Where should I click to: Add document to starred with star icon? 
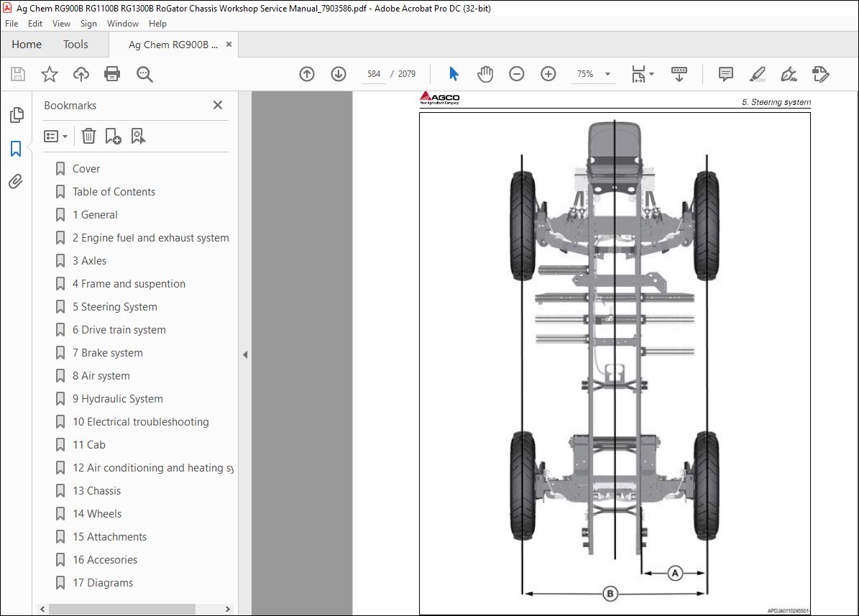50,74
